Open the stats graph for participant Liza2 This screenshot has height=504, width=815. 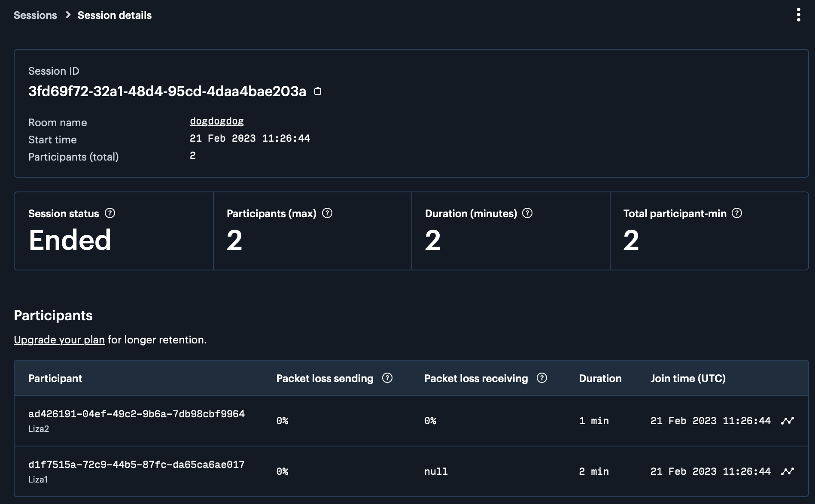[788, 421]
